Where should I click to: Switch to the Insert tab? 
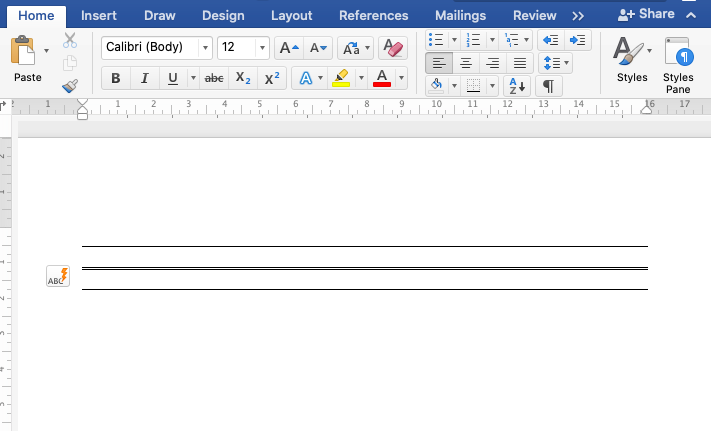tap(99, 16)
